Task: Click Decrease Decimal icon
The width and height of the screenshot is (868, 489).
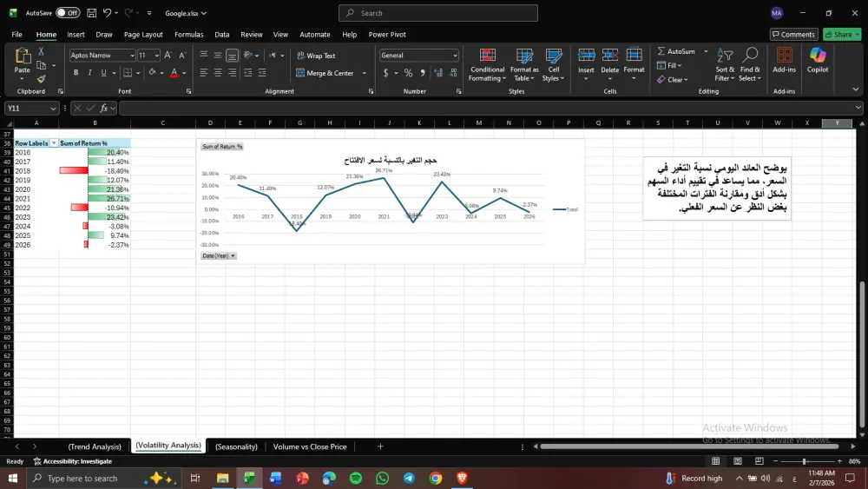Action: pos(453,73)
